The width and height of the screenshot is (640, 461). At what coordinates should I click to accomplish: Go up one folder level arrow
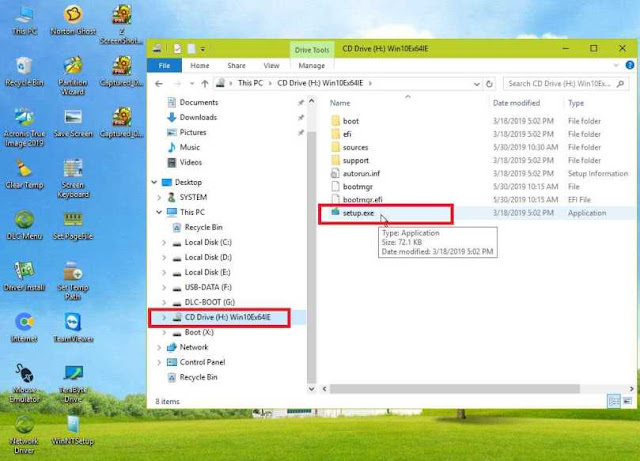point(205,84)
